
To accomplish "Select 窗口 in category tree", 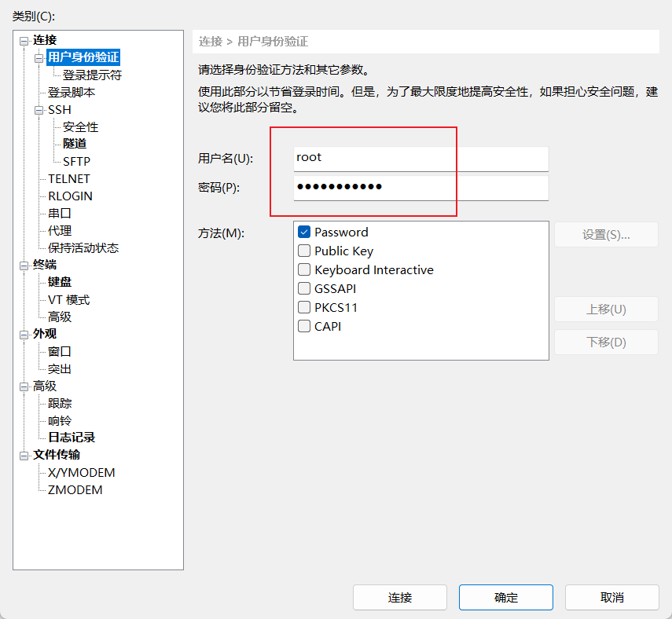I will [60, 351].
